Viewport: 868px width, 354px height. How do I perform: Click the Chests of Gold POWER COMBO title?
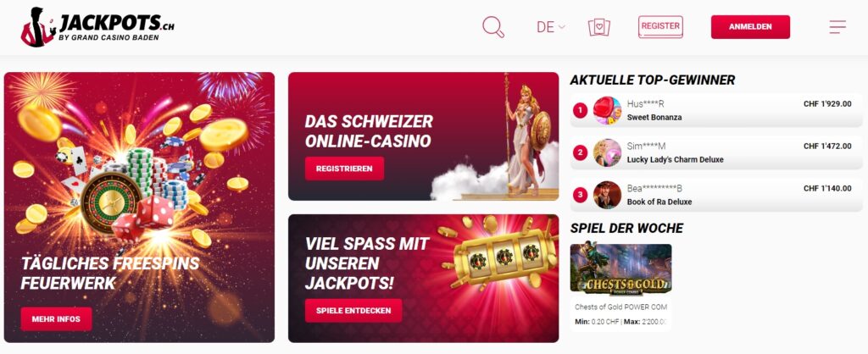pyautogui.click(x=620, y=307)
